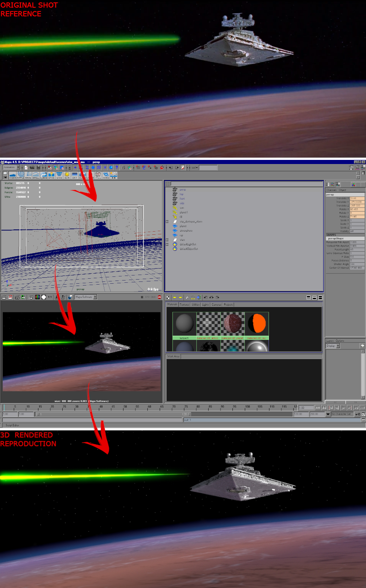Switch to Lights tab in Hypershade
This screenshot has width=366, height=588.
(x=205, y=304)
